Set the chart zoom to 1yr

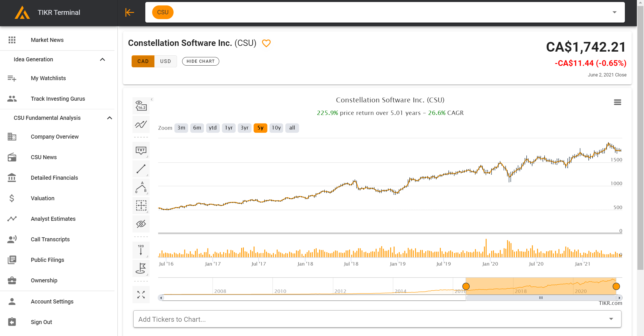229,128
